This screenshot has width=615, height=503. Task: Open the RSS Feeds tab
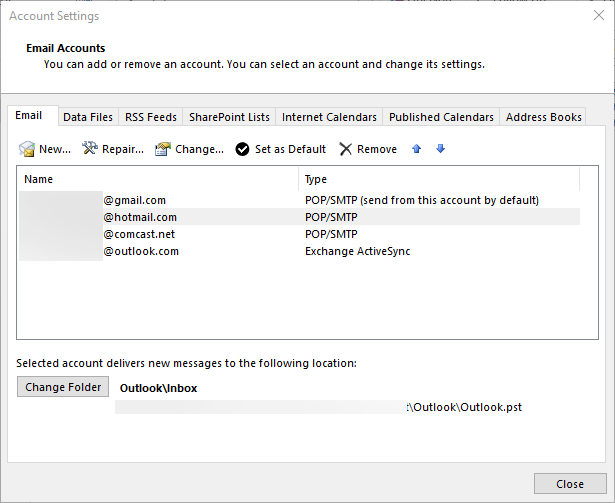150,117
